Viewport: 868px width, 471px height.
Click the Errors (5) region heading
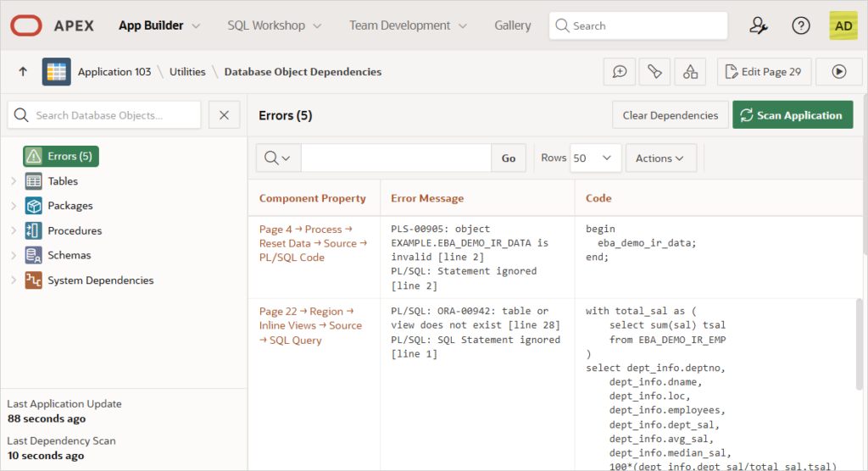(285, 115)
